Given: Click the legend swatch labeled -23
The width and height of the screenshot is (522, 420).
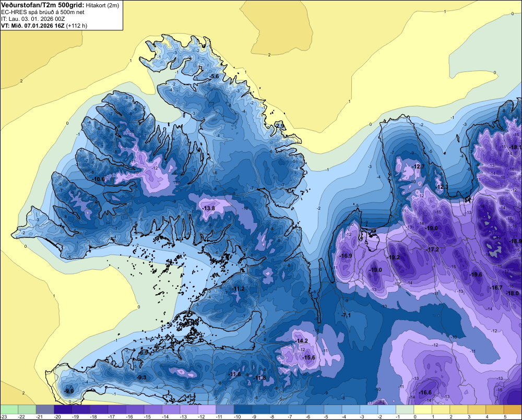Looking at the screenshot, I should pos(9,409).
